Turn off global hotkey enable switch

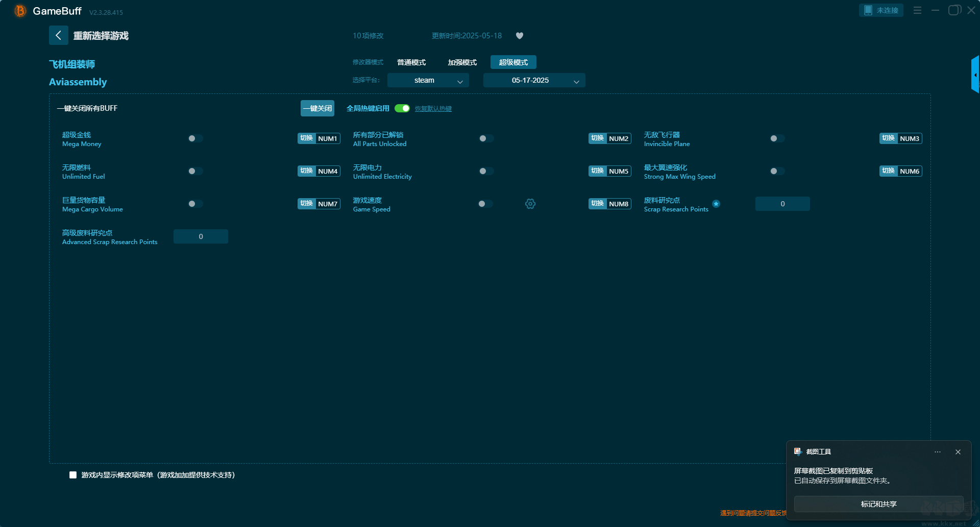coord(402,108)
